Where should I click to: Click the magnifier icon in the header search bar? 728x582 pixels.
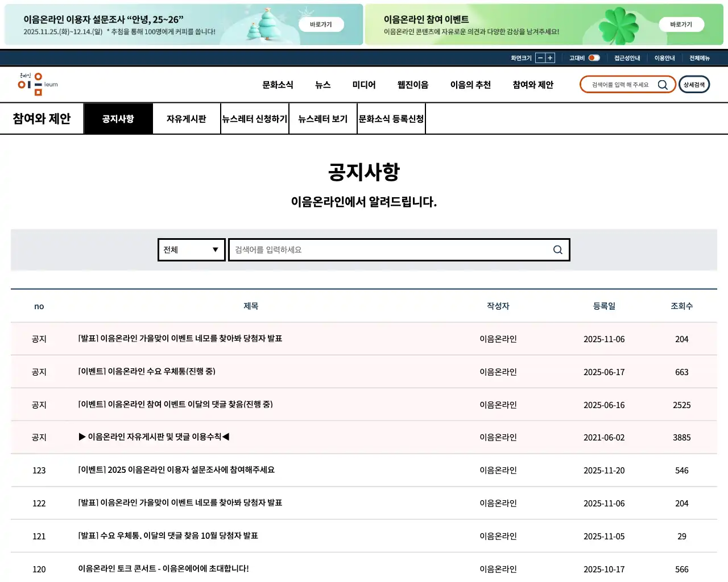click(x=663, y=84)
